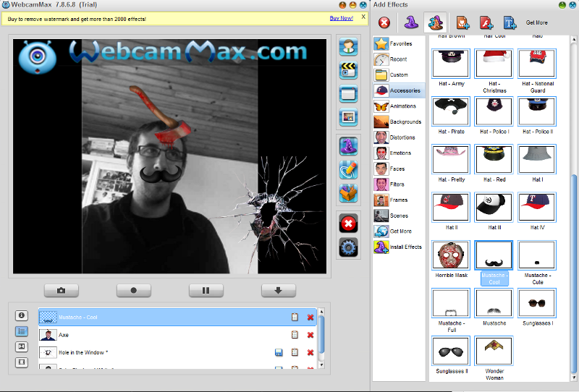
Task: Click the down arrow button below the preview
Action: 279,291
